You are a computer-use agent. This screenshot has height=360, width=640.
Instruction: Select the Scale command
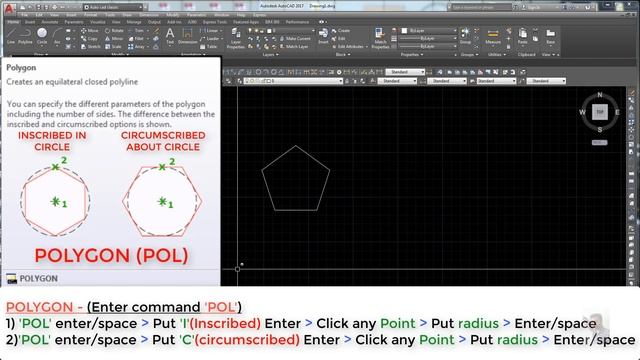(113, 47)
